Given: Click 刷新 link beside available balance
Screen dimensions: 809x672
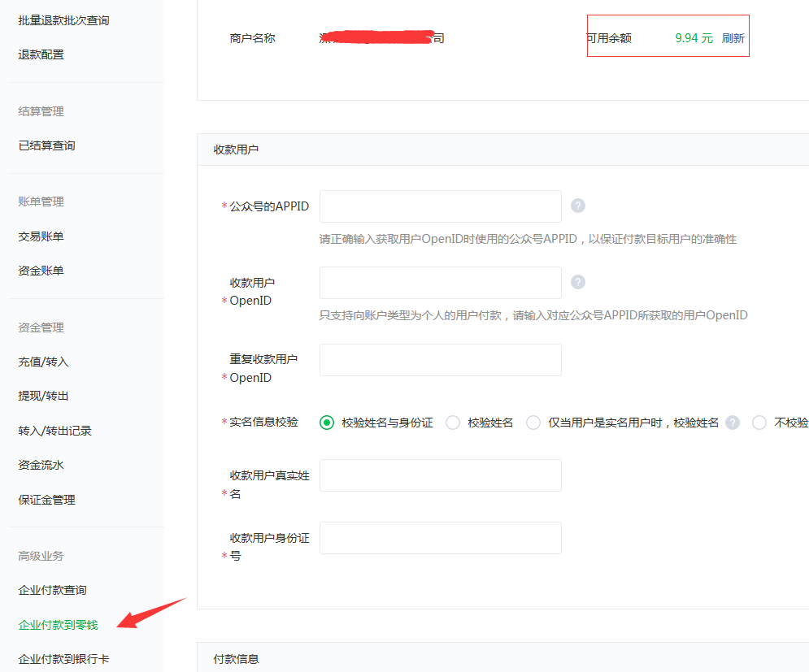Looking at the screenshot, I should coord(733,38).
